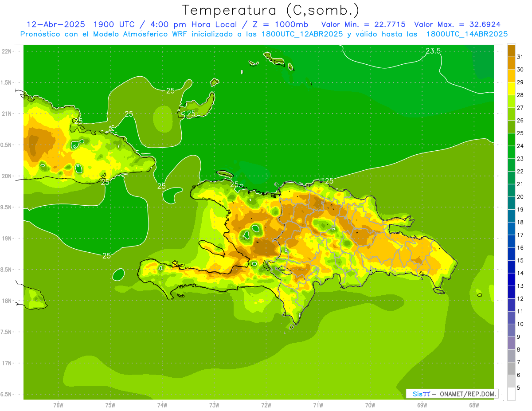This screenshot has height=411, width=532.
Task: Pick the orange swatch between 30 and 31
Action: [511, 63]
